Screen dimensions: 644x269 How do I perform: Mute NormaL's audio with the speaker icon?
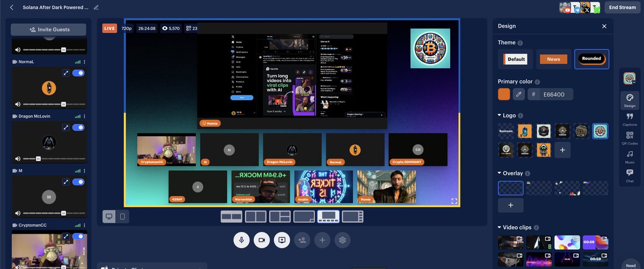point(18,104)
